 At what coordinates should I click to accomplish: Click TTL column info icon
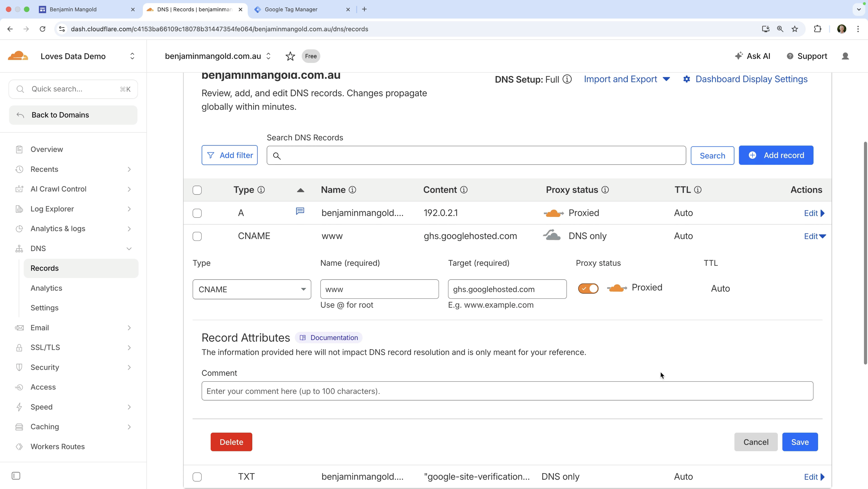698,190
